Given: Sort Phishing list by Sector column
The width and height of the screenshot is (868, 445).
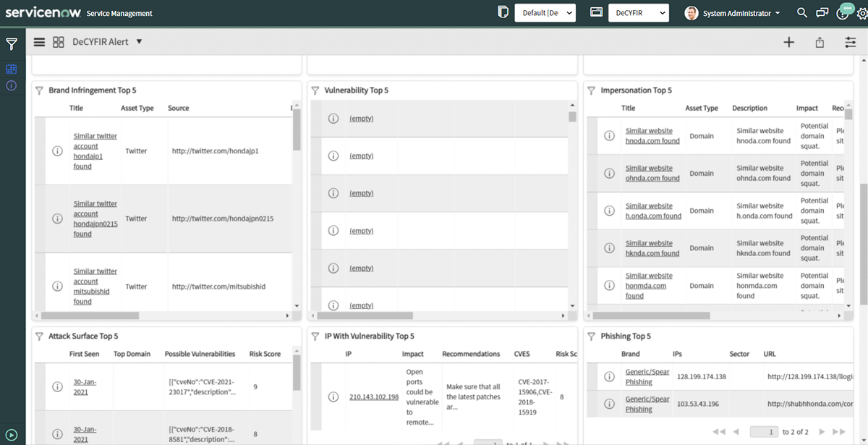Looking at the screenshot, I should (739, 355).
